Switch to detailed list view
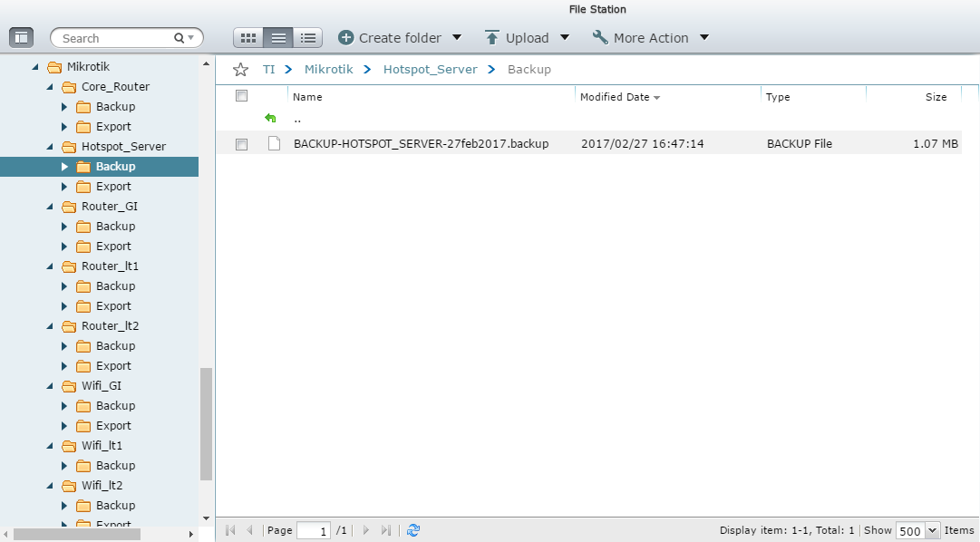Screen dimensions: 980x542 309,38
